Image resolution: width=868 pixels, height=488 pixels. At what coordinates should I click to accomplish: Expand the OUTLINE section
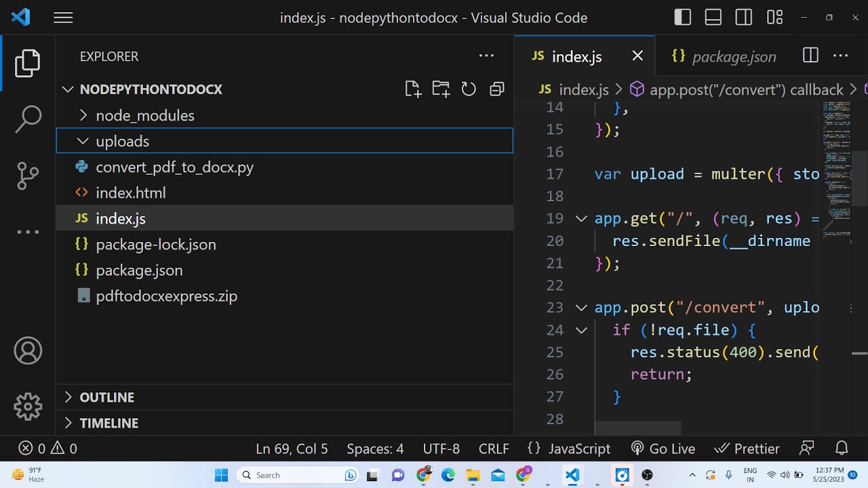click(106, 397)
